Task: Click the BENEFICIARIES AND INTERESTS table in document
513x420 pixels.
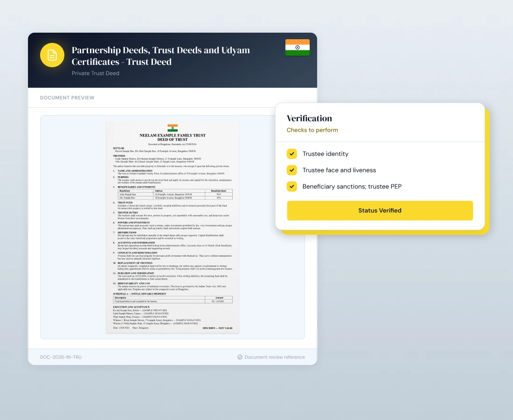Action: tap(175, 194)
